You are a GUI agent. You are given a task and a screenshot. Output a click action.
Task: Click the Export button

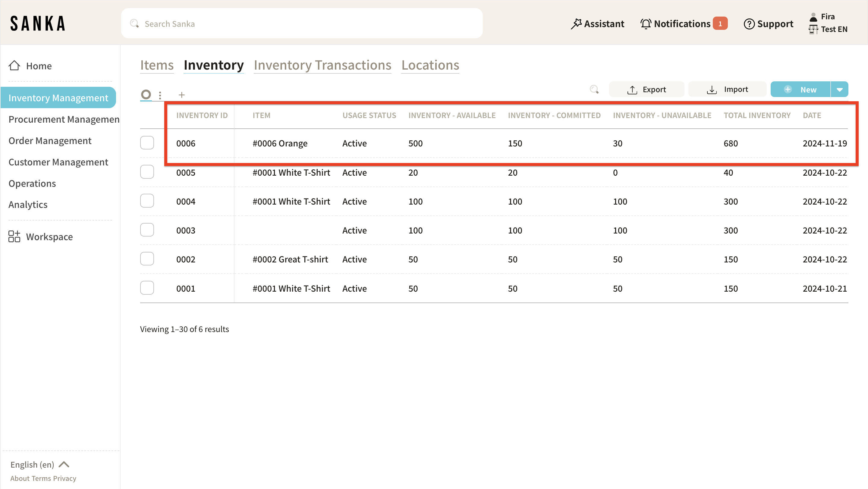click(646, 89)
